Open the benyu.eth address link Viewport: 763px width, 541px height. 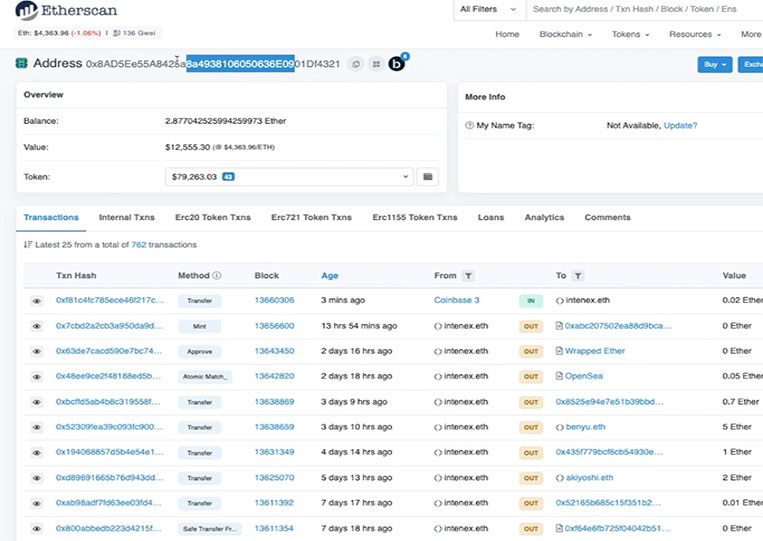585,427
